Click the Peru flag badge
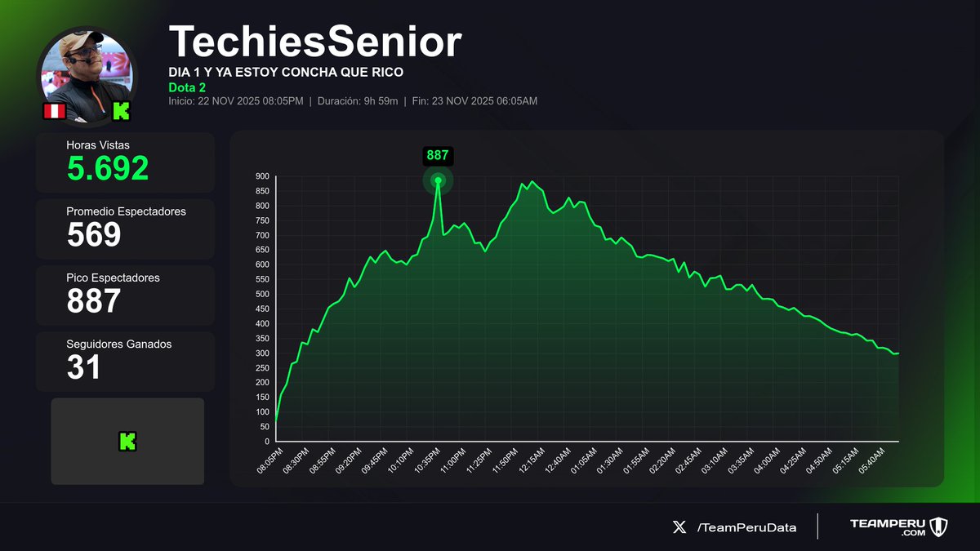Image resolution: width=980 pixels, height=551 pixels. tap(54, 111)
